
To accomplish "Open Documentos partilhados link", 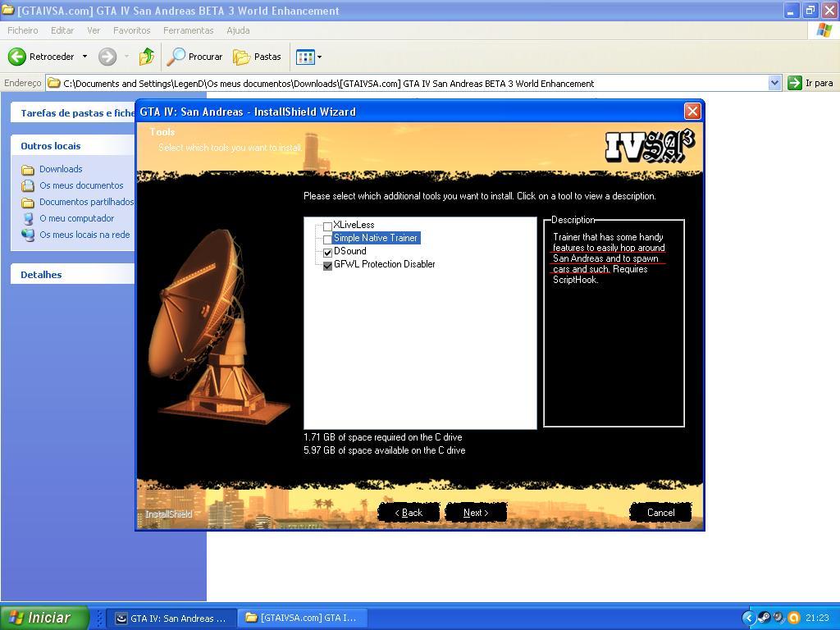I will pyautogui.click(x=87, y=202).
